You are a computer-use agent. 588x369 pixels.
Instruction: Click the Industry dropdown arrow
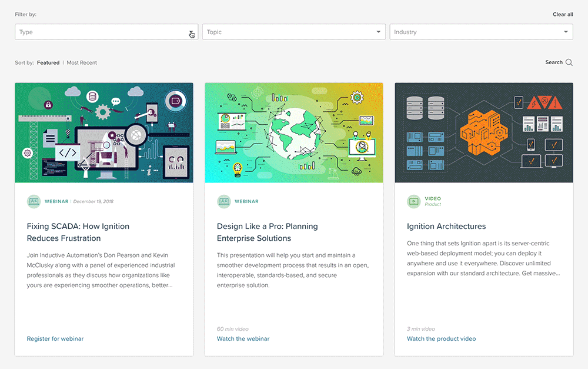pos(566,32)
